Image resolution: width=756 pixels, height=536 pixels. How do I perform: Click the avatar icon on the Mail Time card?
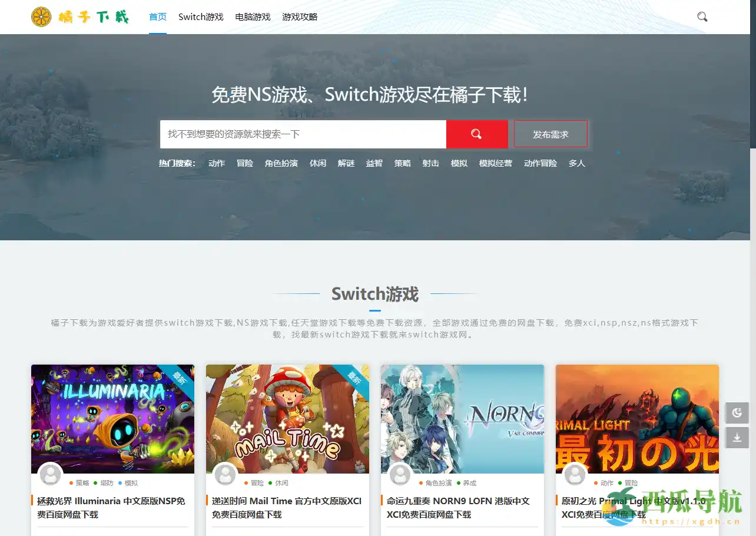coord(225,475)
